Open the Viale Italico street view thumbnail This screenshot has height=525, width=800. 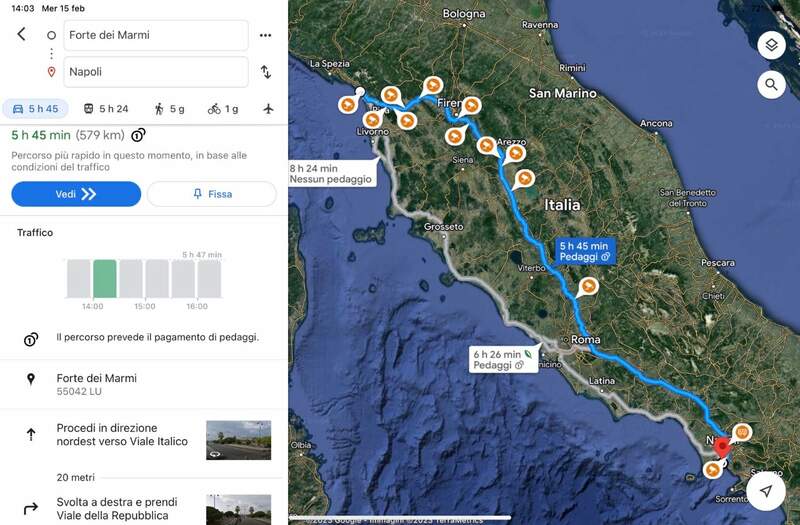(238, 439)
